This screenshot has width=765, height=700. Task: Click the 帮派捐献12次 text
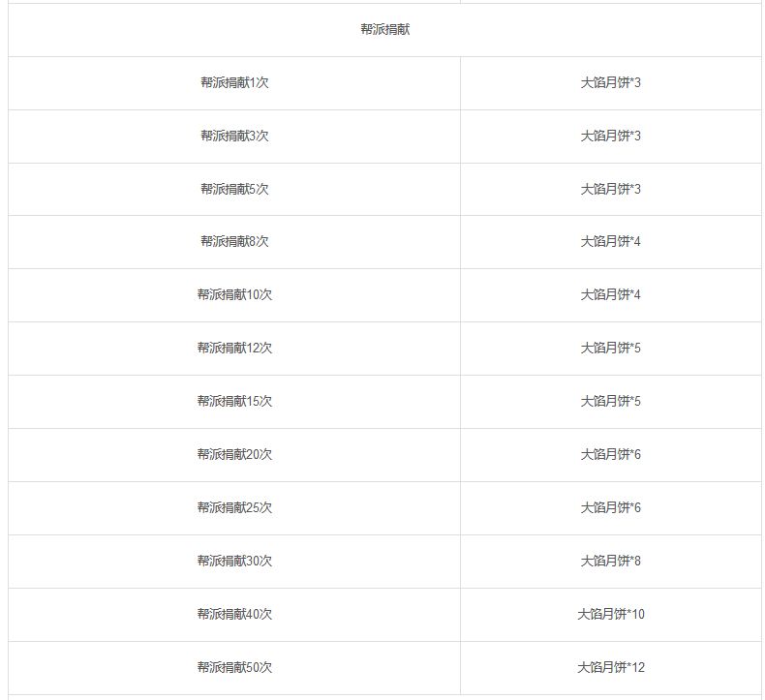click(x=234, y=348)
